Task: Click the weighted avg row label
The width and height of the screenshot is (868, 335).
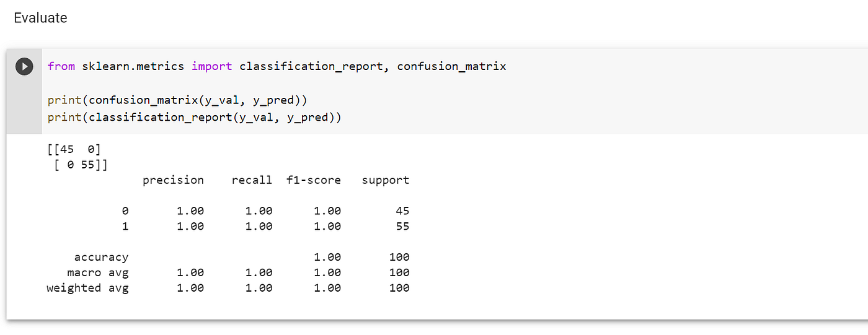Action: (87, 288)
